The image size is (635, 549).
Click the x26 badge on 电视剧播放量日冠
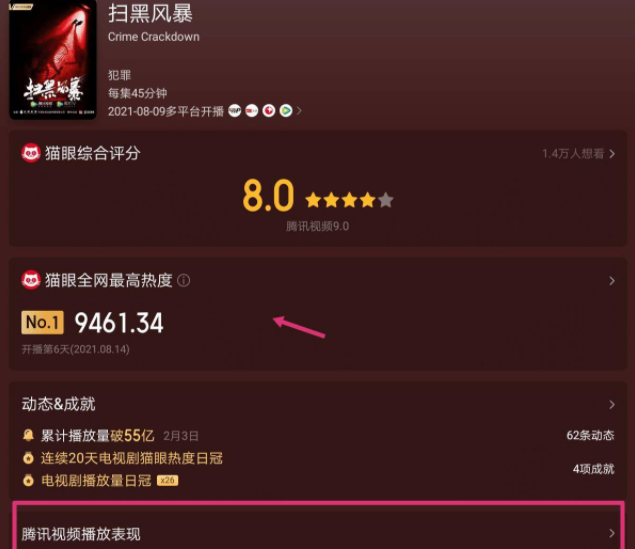[x=167, y=481]
